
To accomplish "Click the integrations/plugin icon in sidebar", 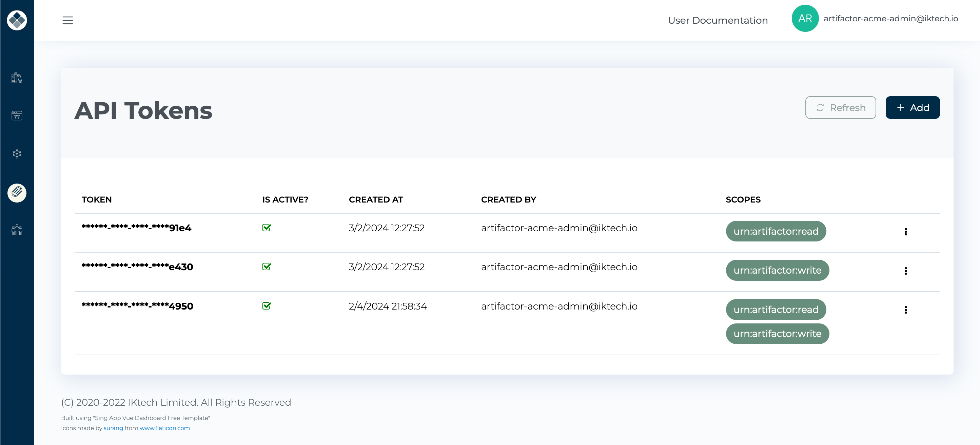I will 17,153.
